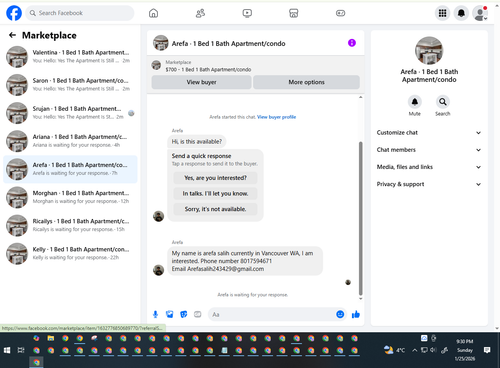Click the 'Hi, is this available?' message
Screen dimensions: 500x368
coord(197,142)
